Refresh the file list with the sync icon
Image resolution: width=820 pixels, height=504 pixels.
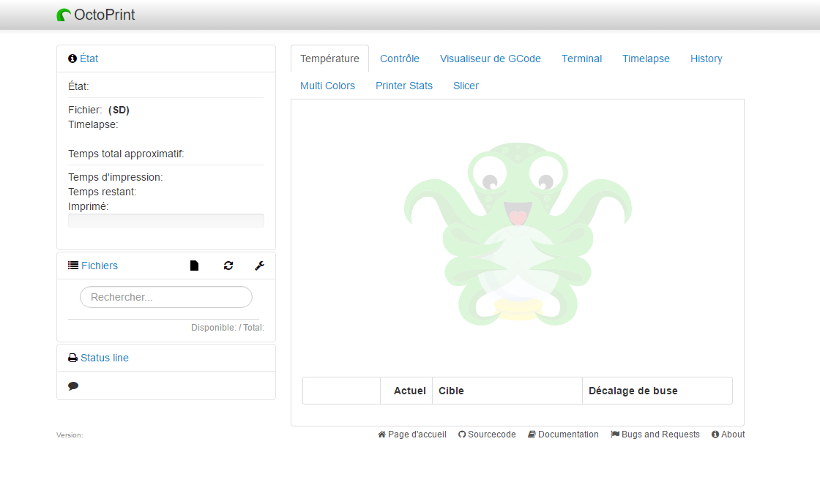(228, 266)
